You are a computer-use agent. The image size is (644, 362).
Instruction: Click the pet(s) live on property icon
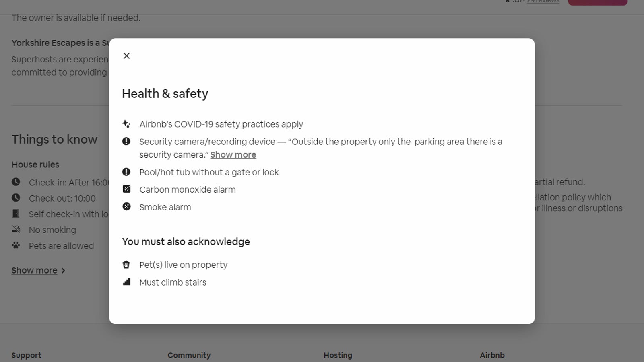[x=126, y=264]
